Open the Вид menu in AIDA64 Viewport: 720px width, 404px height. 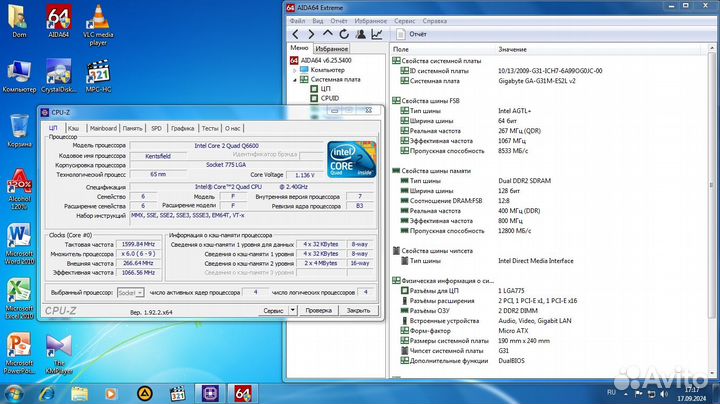tap(318, 21)
